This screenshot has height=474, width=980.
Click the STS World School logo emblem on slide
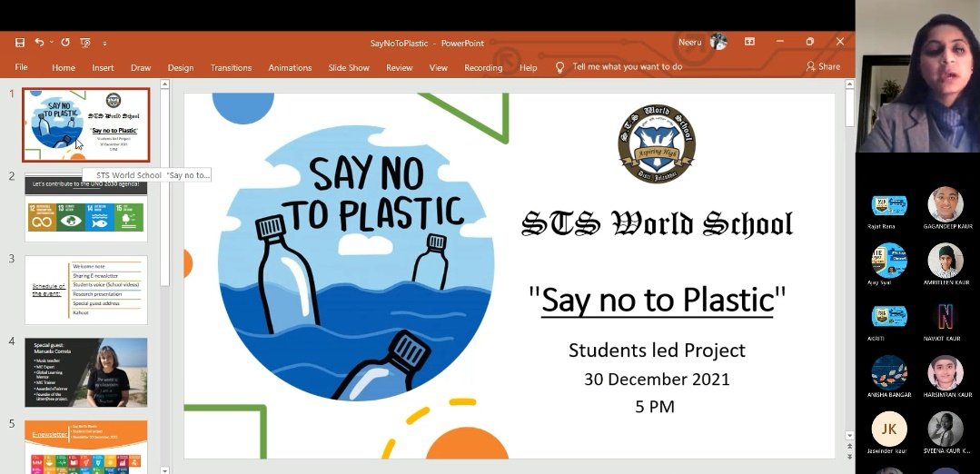tap(657, 143)
